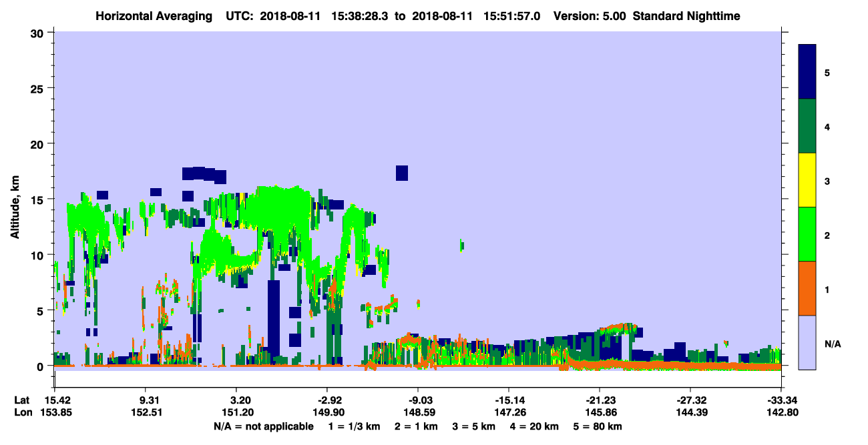Click latitude value -15.14
Image resolution: width=868 pixels, height=445 pixels.
(509, 400)
